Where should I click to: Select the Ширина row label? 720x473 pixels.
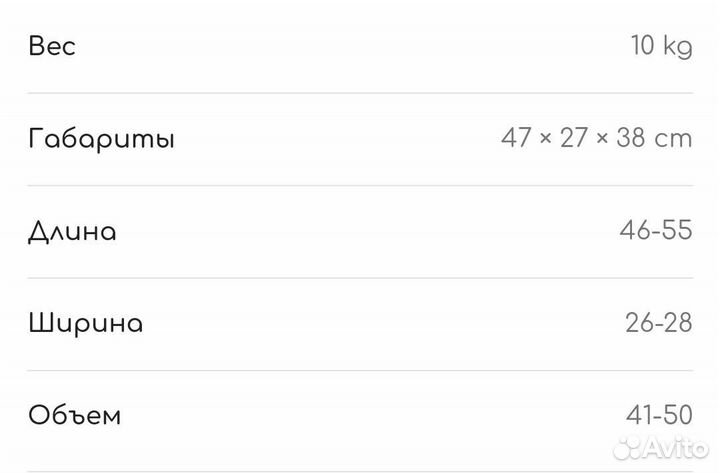click(86, 324)
